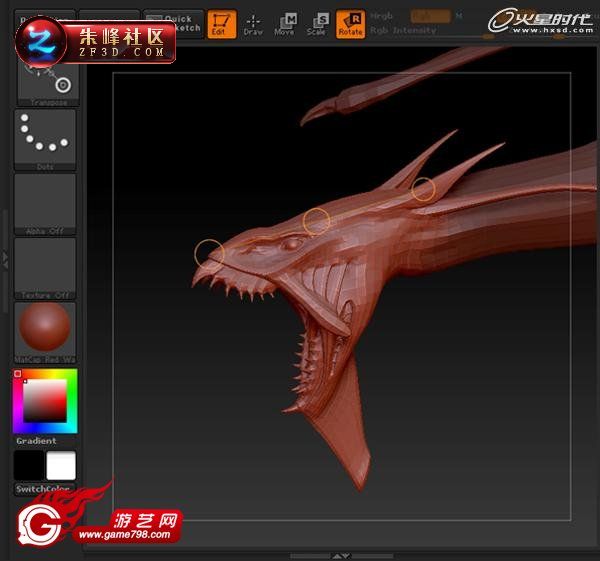Enable Mrgb paint mode
Viewport: 600px width, 561px height.
click(382, 16)
